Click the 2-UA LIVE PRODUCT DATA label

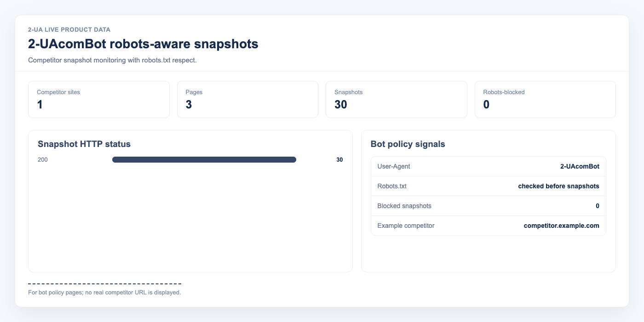point(69,29)
